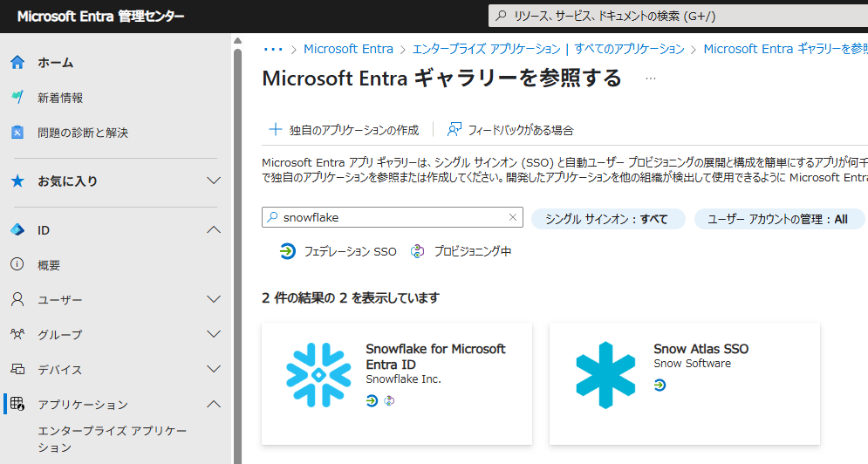This screenshot has width=868, height=464.
Task: Click the 2 件の結果の 2 を表示しています text
Action: (x=351, y=298)
